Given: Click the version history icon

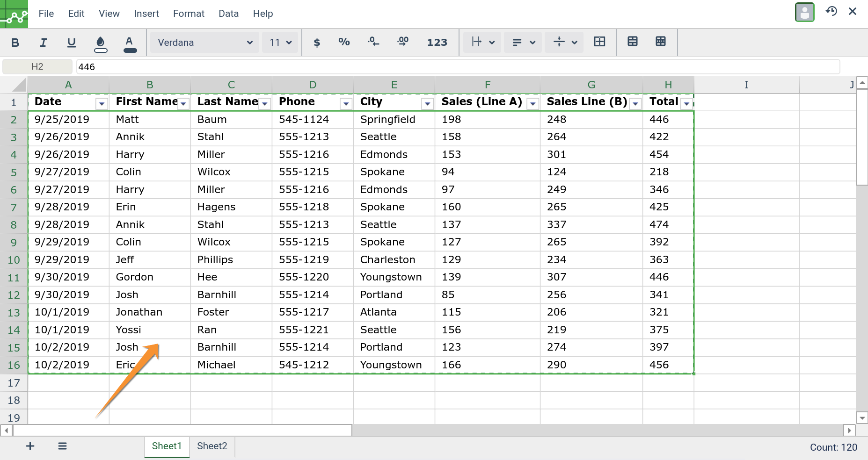Looking at the screenshot, I should tap(832, 12).
